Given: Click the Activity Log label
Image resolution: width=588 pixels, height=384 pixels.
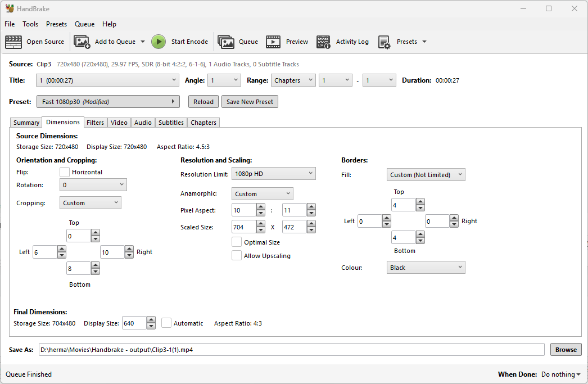Looking at the screenshot, I should [x=352, y=42].
